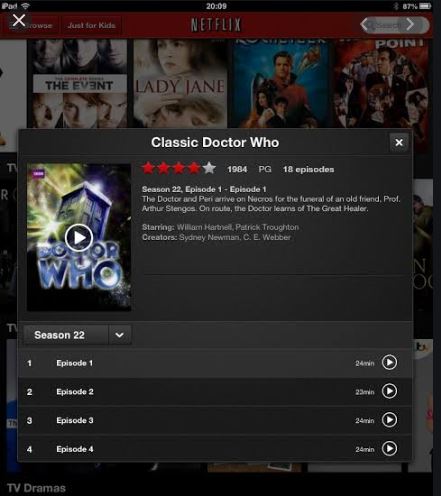Viewport: 441px width, 496px height.
Task: Rate the show five stars via grey star
Action: pos(209,168)
